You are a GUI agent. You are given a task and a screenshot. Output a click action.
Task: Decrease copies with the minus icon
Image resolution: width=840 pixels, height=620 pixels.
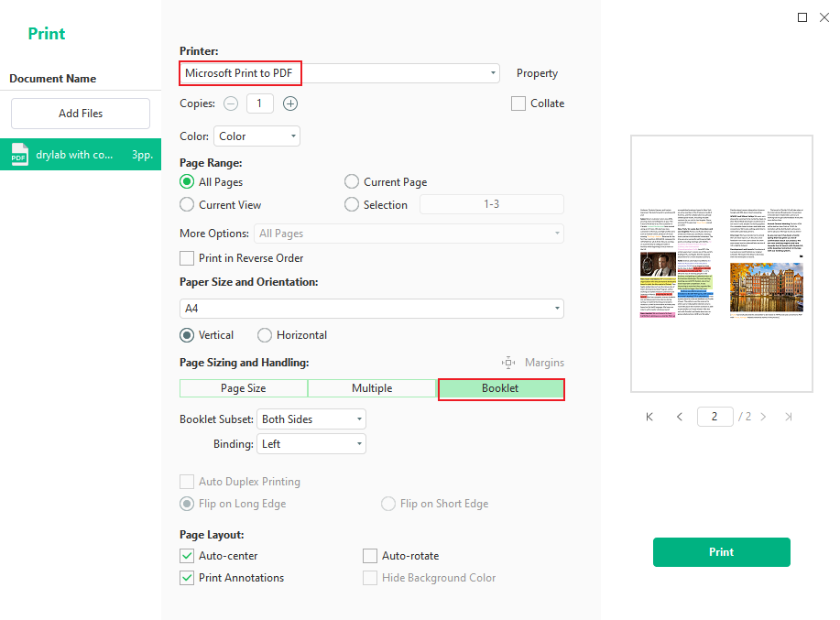click(231, 103)
